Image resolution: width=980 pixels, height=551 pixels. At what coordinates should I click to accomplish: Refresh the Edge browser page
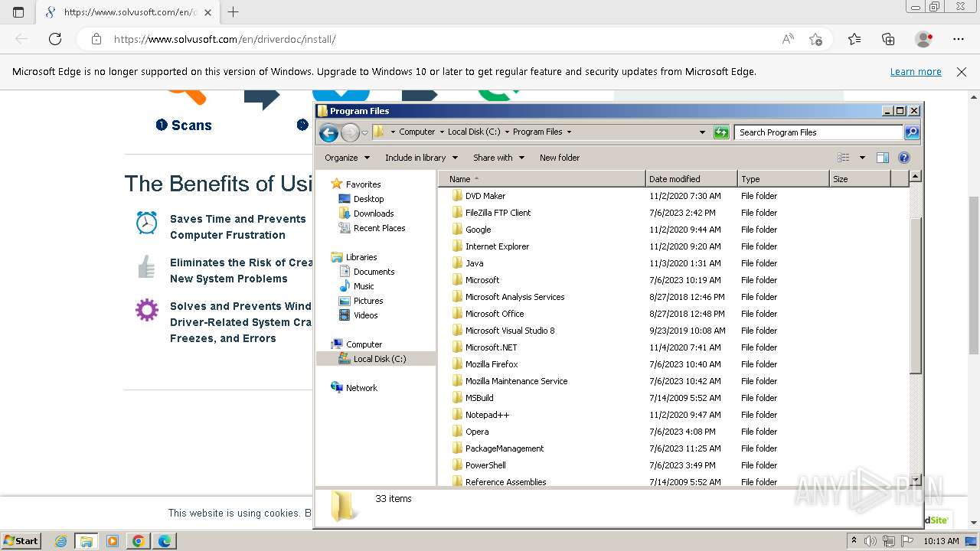[x=55, y=39]
